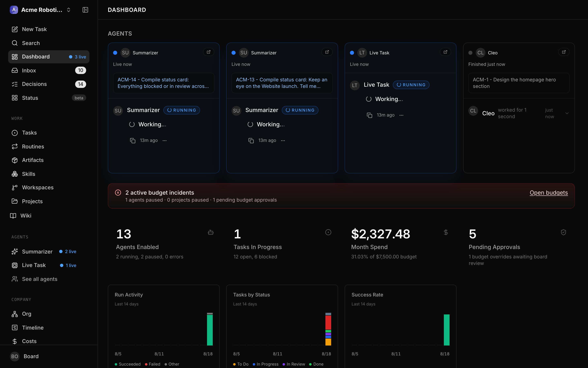Expand Cleo worked for 1 second row

pos(567,113)
